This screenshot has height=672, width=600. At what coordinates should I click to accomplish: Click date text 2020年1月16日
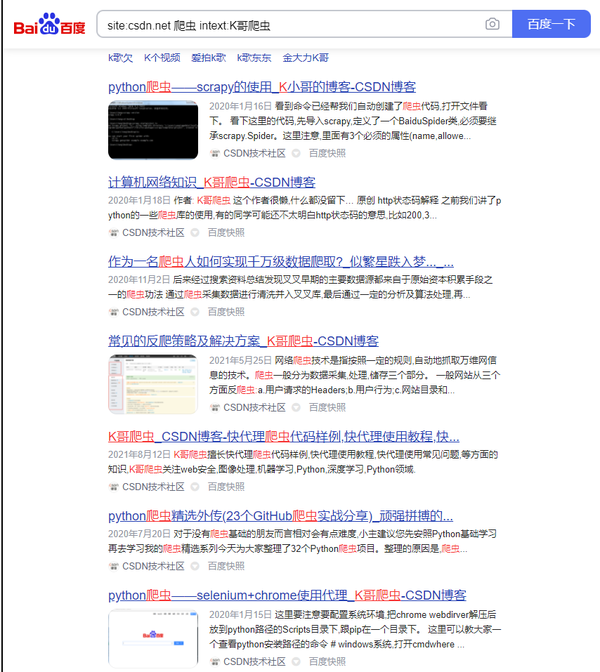(x=240, y=106)
